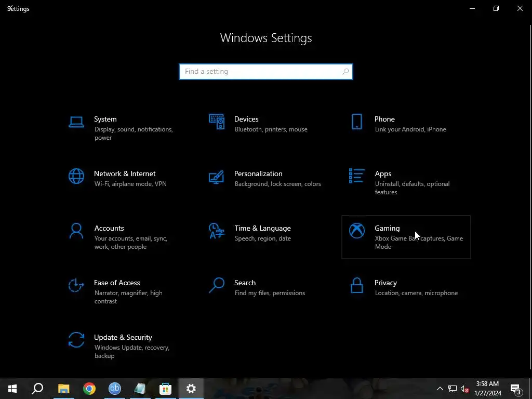Show hidden system tray icons
The height and width of the screenshot is (399, 532).
pos(440,389)
